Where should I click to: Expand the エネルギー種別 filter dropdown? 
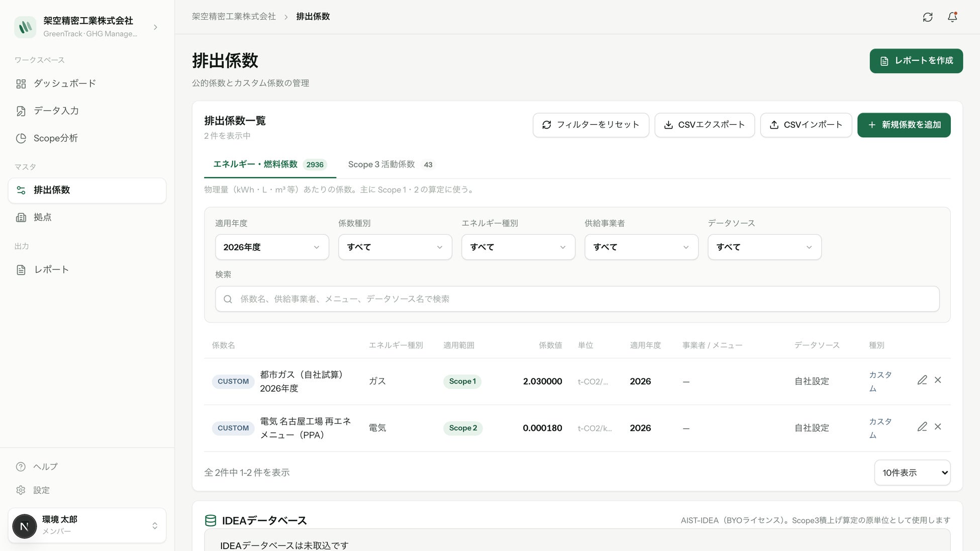tap(518, 247)
